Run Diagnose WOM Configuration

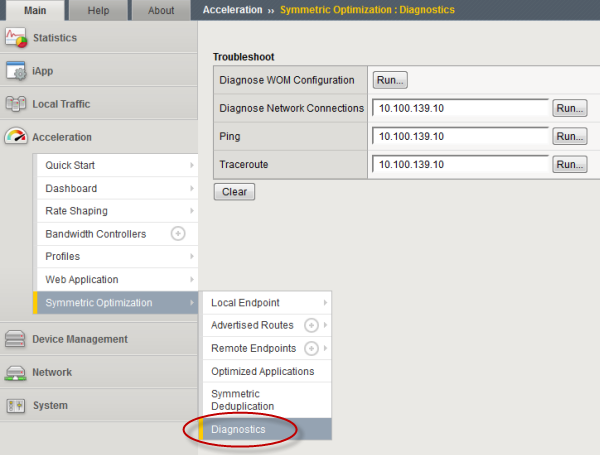pos(390,80)
